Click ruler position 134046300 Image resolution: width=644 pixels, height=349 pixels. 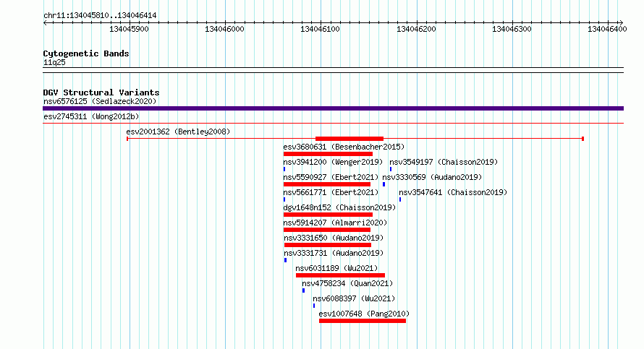coord(512,29)
